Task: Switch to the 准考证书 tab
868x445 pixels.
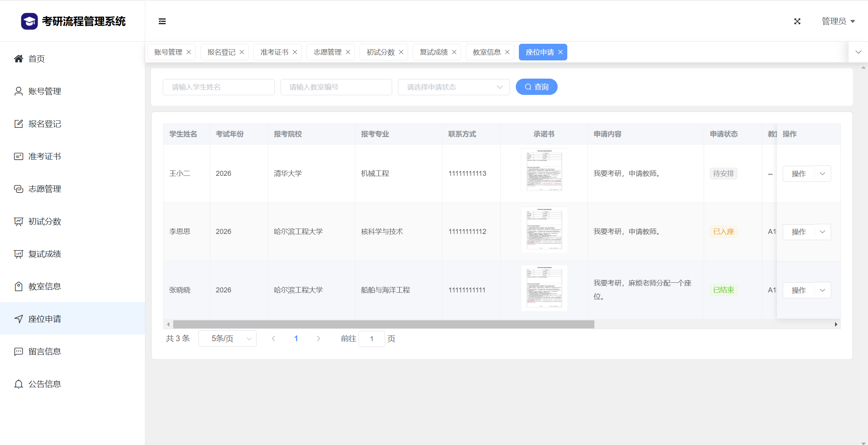Action: 274,52
